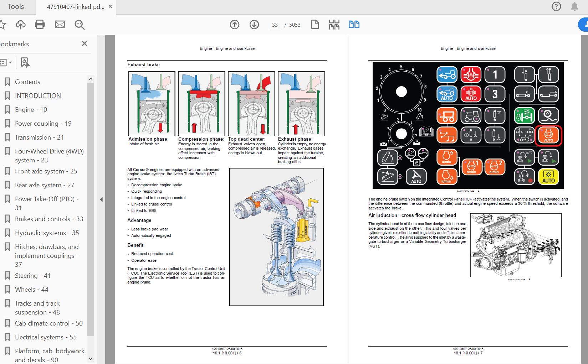Image resolution: width=588 pixels, height=364 pixels.
Task: Go to Front axle system - 25
Action: pyautogui.click(x=46, y=171)
